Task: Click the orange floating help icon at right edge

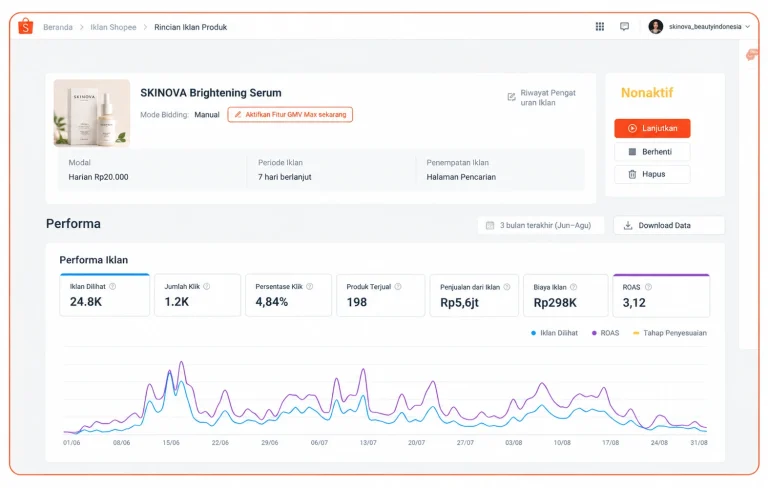Action: [x=752, y=54]
